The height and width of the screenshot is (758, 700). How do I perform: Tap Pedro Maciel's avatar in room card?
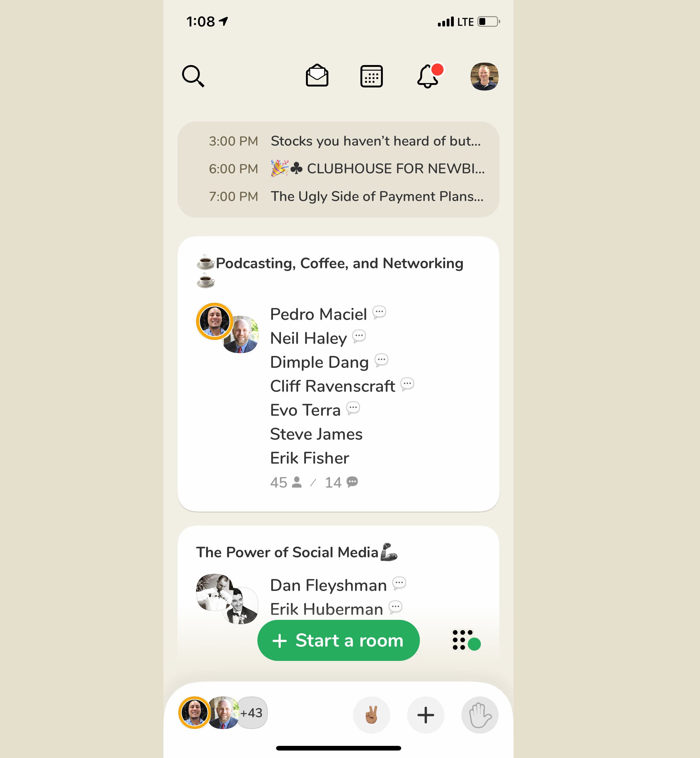(x=214, y=321)
